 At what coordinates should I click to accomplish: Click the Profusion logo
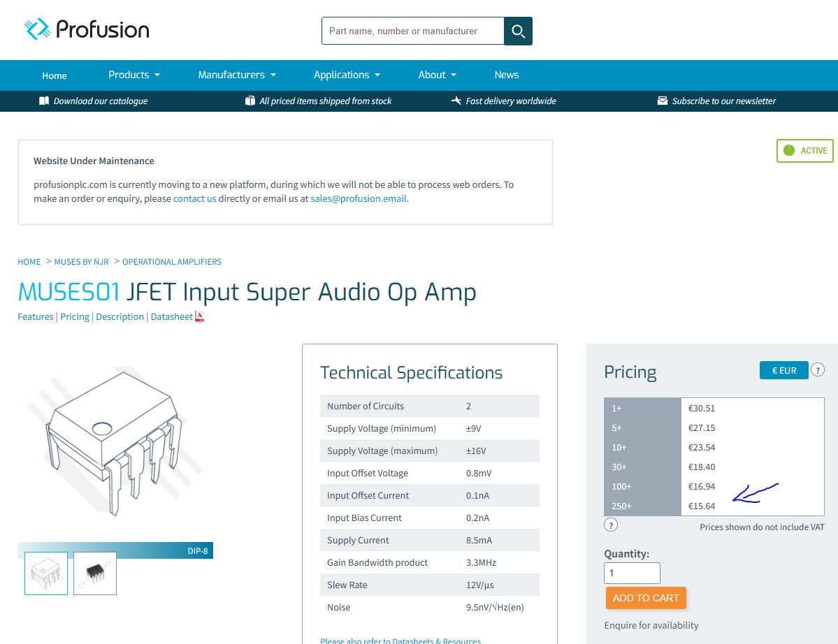87,29
